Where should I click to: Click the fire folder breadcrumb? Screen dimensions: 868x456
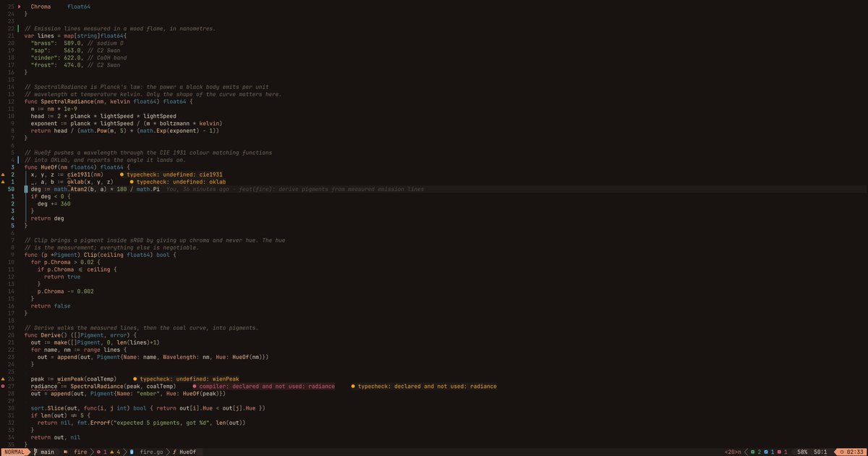pyautogui.click(x=80, y=452)
